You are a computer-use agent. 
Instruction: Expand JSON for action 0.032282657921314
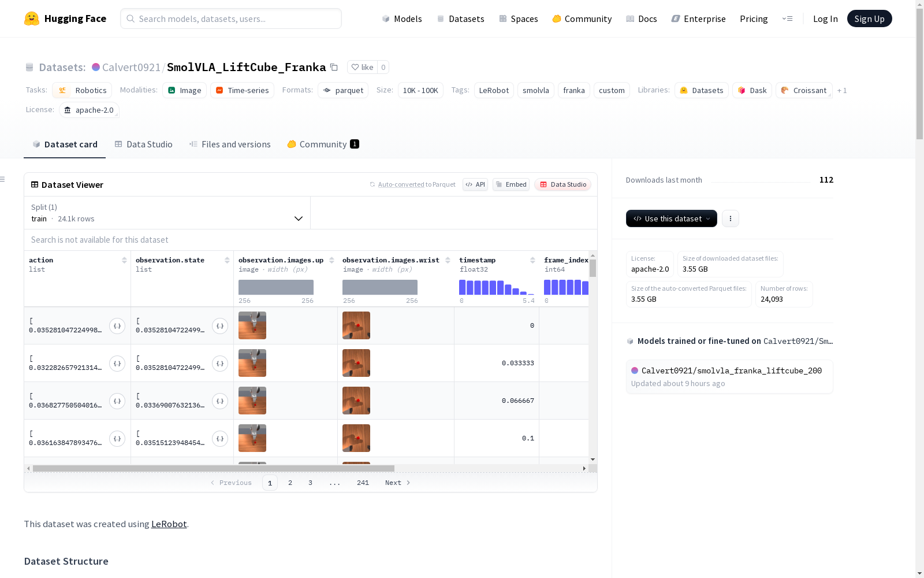(117, 364)
